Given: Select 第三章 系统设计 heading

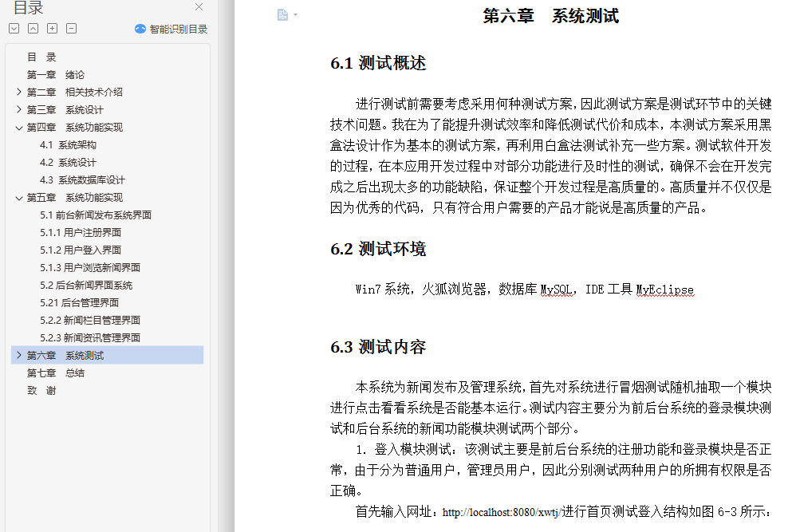Looking at the screenshot, I should (x=65, y=109).
